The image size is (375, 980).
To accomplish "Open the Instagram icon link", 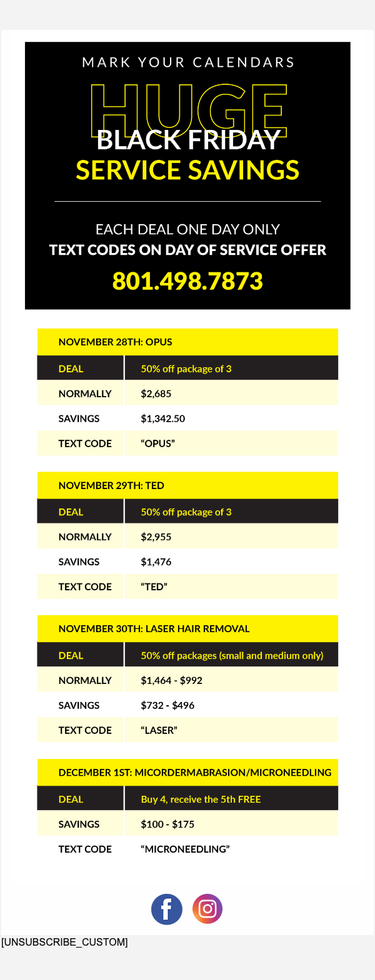I will point(207,909).
